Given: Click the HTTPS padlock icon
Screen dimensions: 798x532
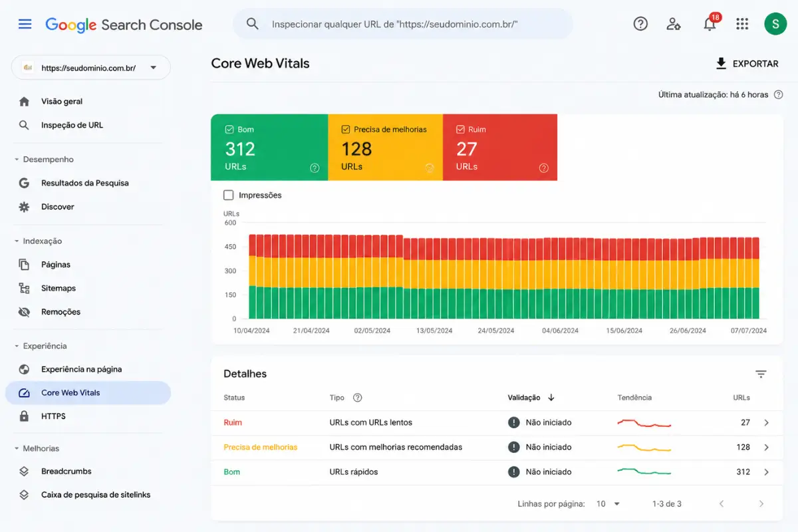Looking at the screenshot, I should (25, 416).
